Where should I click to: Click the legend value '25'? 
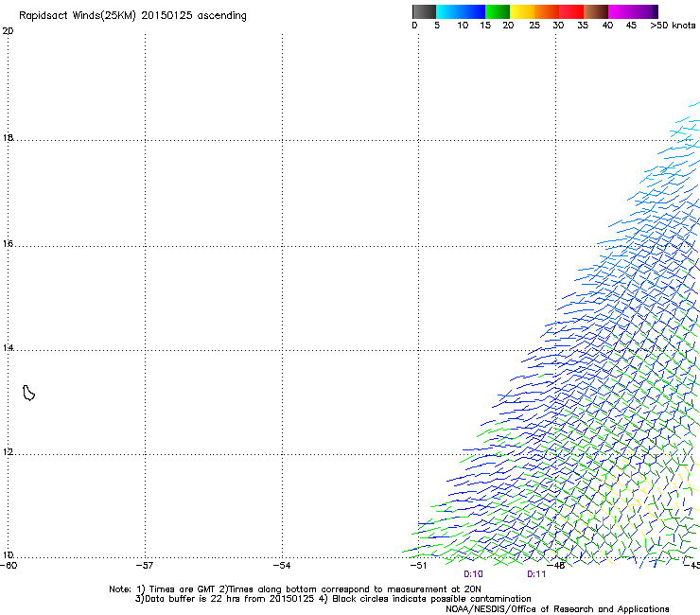[534, 26]
